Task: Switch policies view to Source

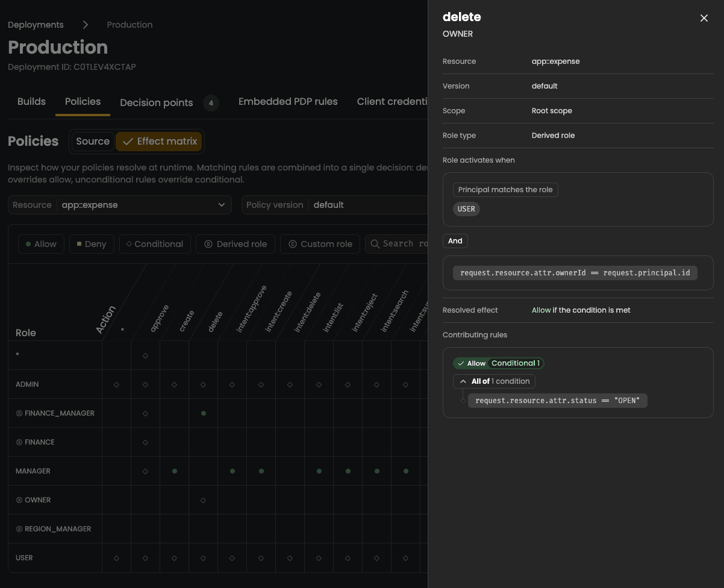Action: pos(93,141)
